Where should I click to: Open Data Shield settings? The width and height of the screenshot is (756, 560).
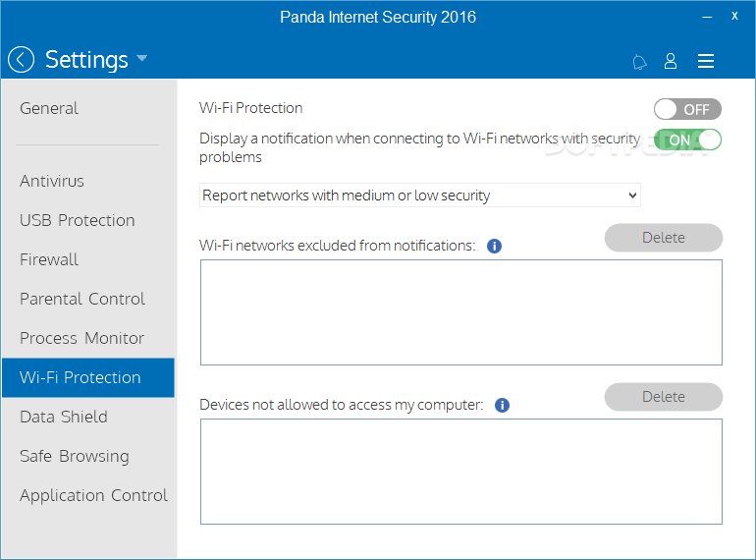tap(63, 418)
